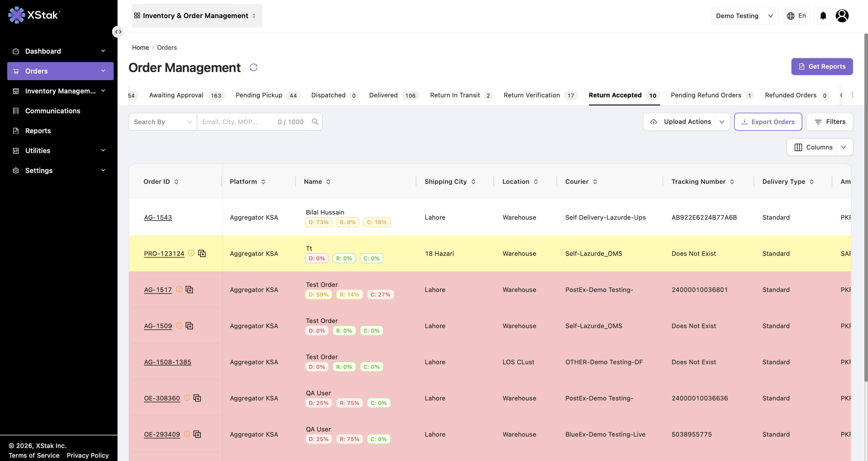Click the Get Reports button
The width and height of the screenshot is (868, 461).
tap(822, 66)
